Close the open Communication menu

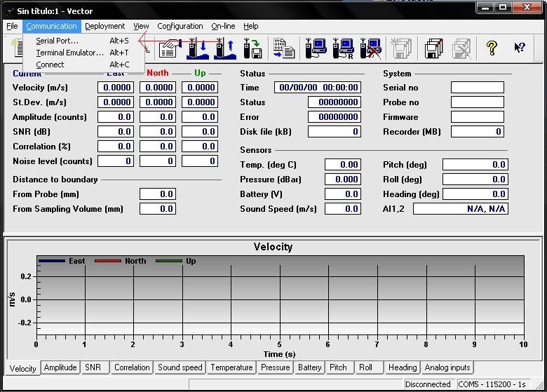point(52,26)
